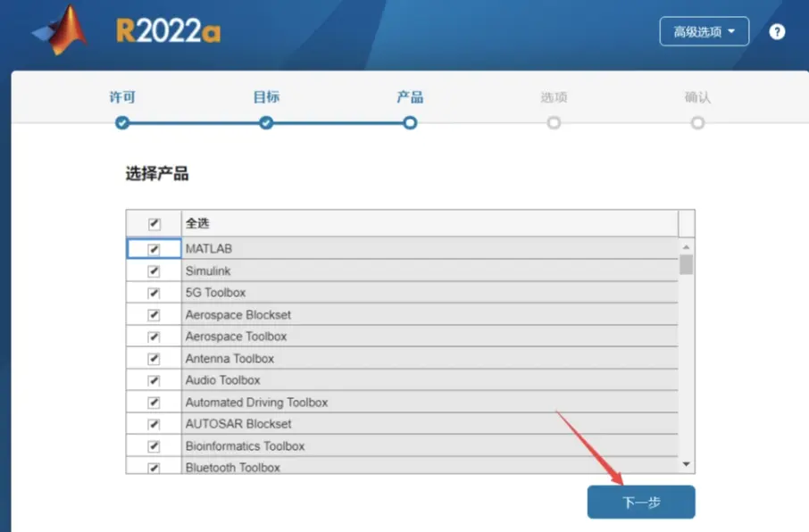Select the 产品 step label
The width and height of the screenshot is (809, 532).
click(410, 97)
